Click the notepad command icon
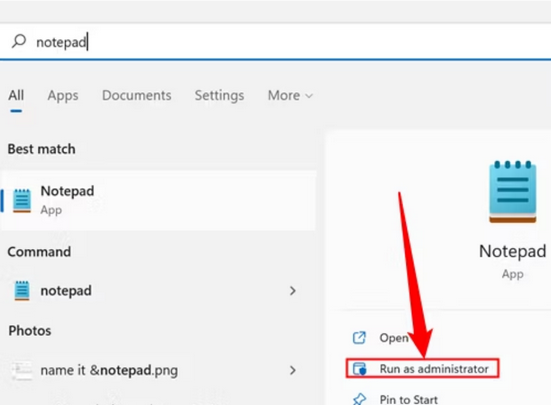551x405 pixels. [22, 291]
